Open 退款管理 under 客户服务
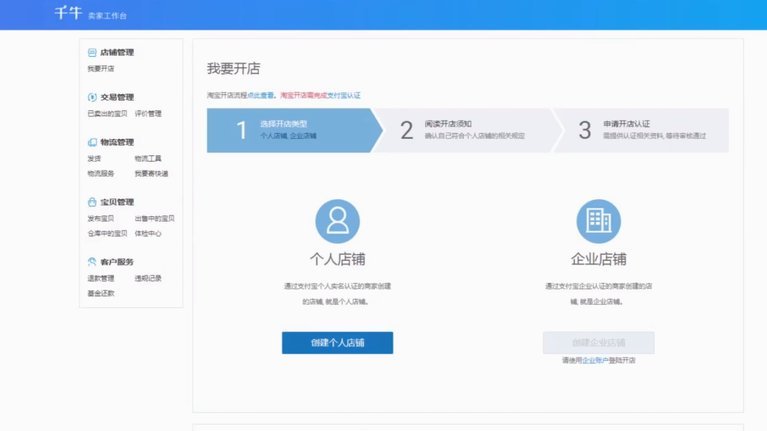The image size is (767, 431). 101,278
